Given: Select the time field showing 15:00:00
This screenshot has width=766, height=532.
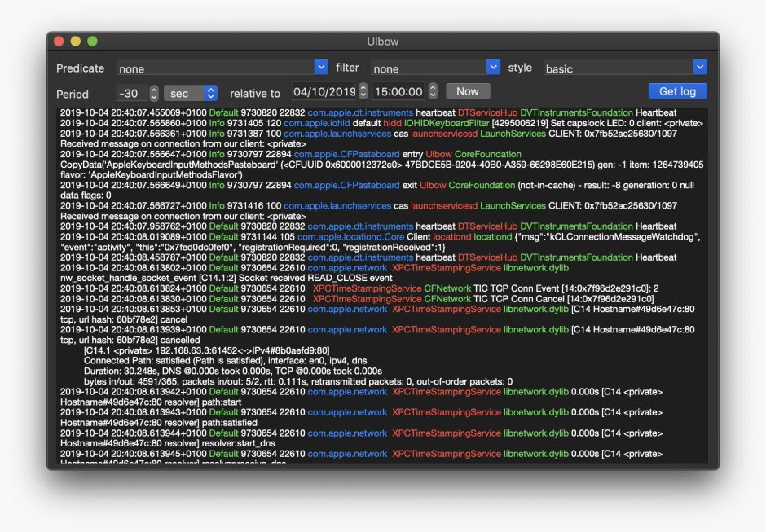Looking at the screenshot, I should coord(398,92).
